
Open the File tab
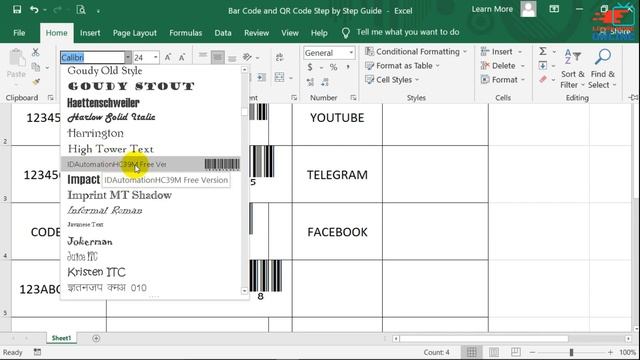pyautogui.click(x=19, y=33)
